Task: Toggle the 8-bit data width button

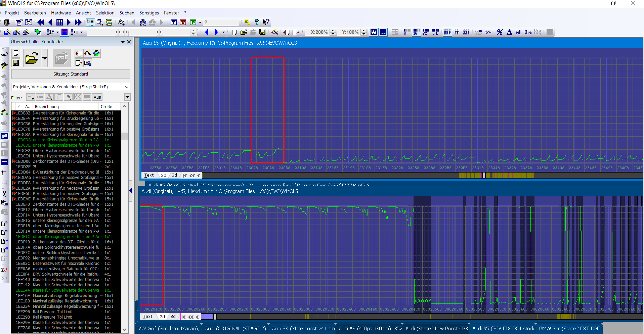Action: pyautogui.click(x=407, y=32)
